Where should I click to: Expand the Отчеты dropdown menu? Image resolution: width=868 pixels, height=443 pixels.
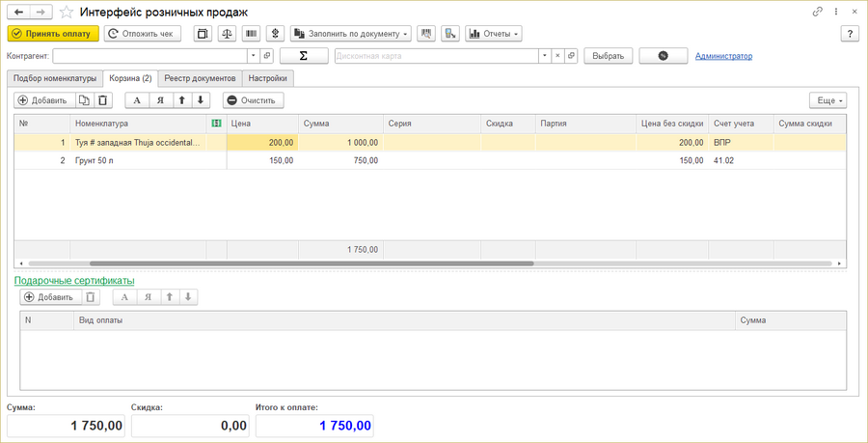[493, 34]
